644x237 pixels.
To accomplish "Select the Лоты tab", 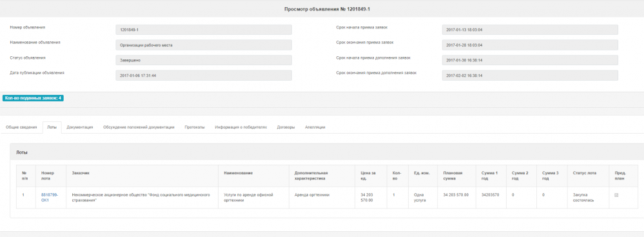I will click(52, 128).
